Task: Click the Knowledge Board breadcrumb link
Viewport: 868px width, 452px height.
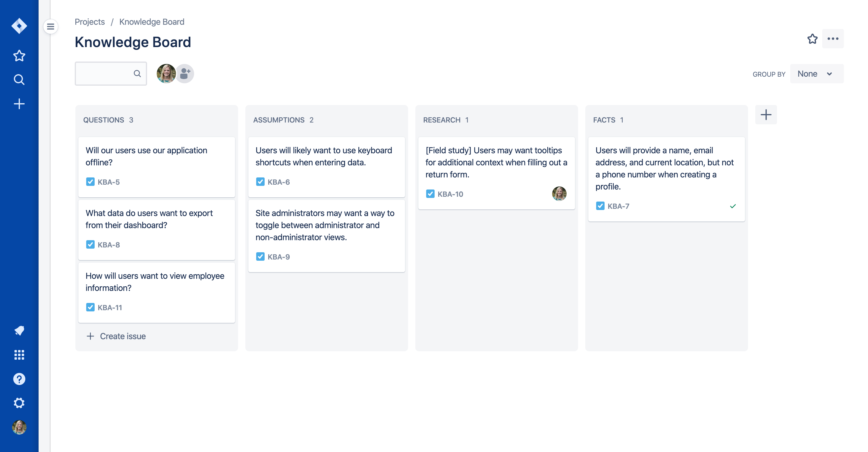Action: coord(152,22)
